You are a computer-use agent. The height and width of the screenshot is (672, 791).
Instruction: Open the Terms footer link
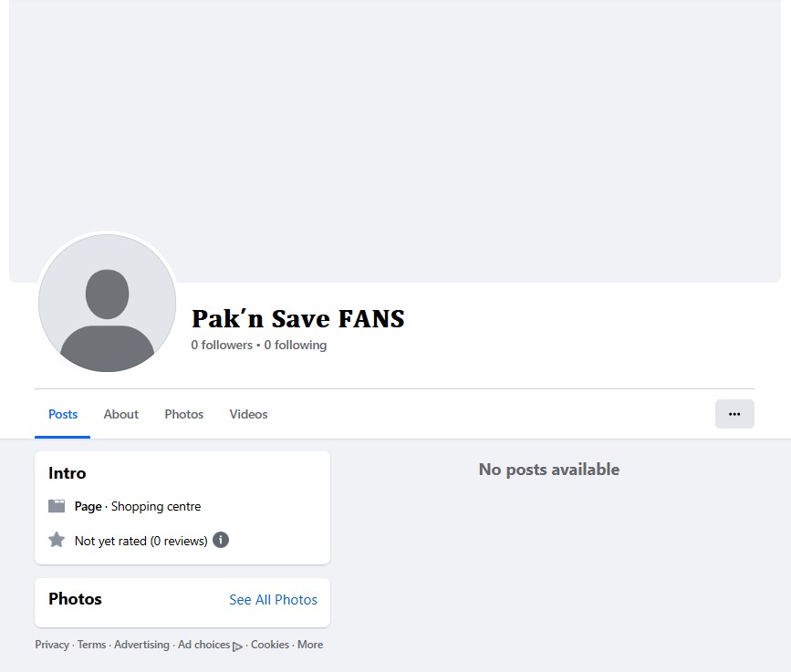point(91,645)
